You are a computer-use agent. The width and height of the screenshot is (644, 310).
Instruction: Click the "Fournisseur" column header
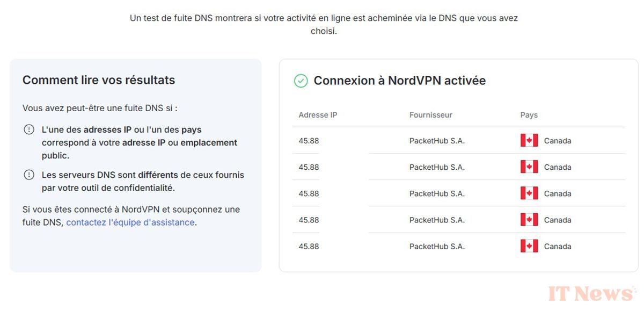pos(431,114)
